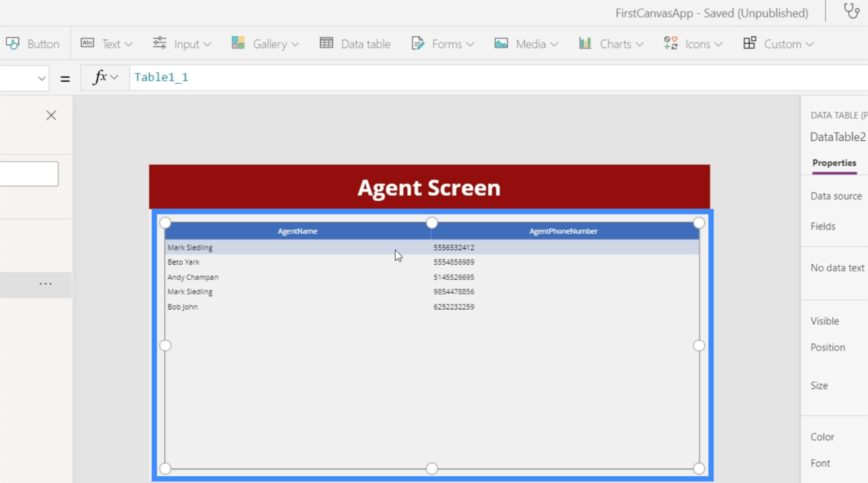The image size is (868, 483).
Task: Click the Forms icon
Action: tap(417, 43)
